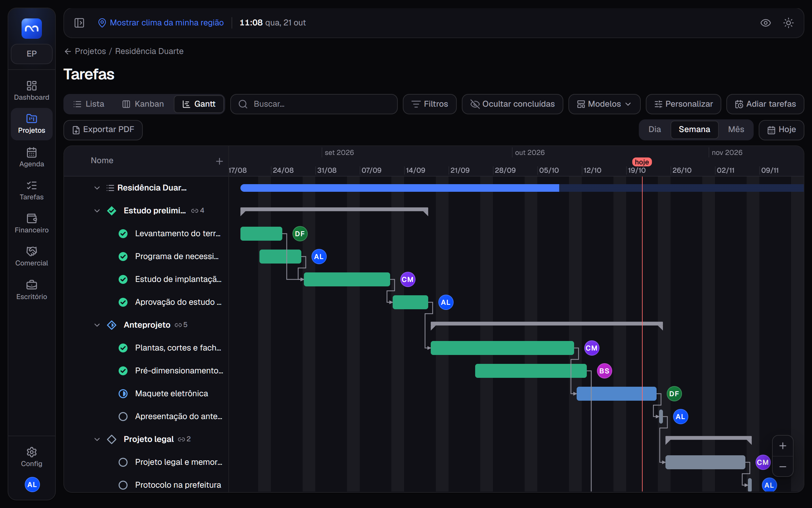Open the Escritório briefcase section
The image size is (812, 508).
[31, 290]
